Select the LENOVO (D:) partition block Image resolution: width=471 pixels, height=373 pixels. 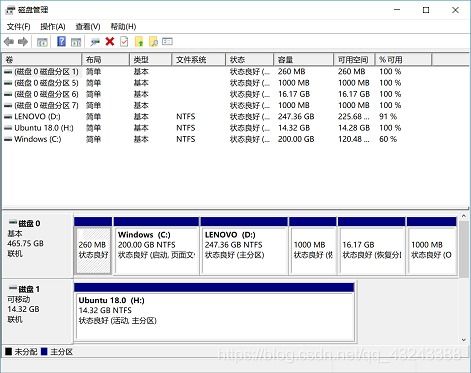(x=244, y=246)
